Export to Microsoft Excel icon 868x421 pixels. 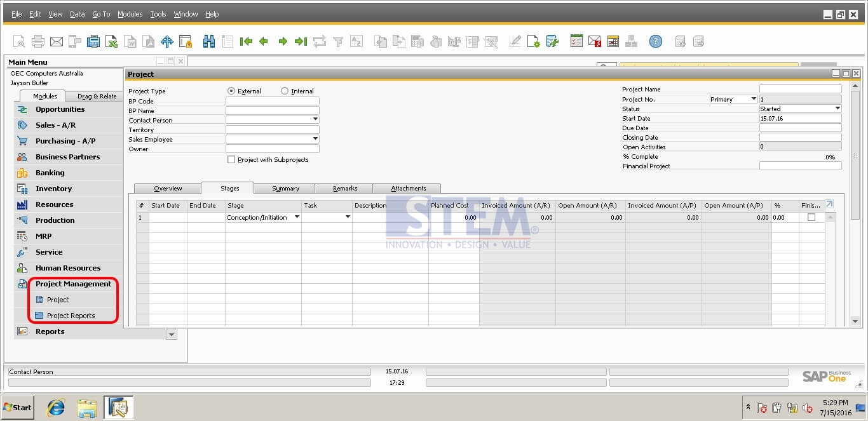click(112, 42)
